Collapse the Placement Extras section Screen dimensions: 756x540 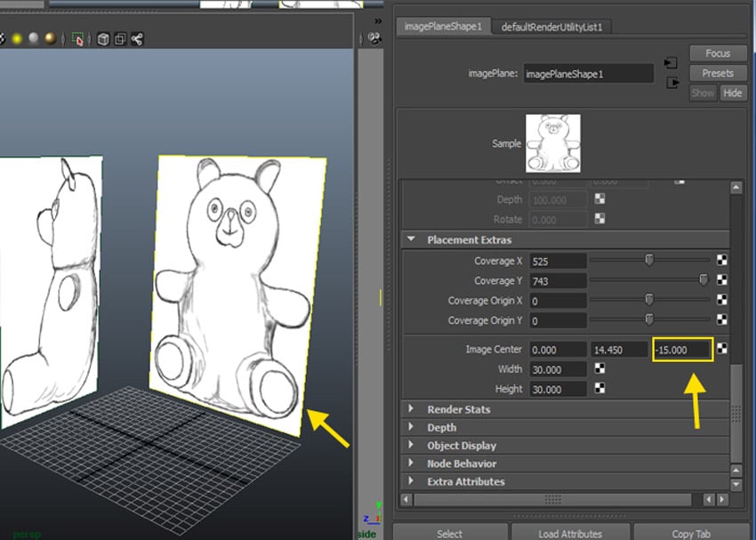point(411,239)
